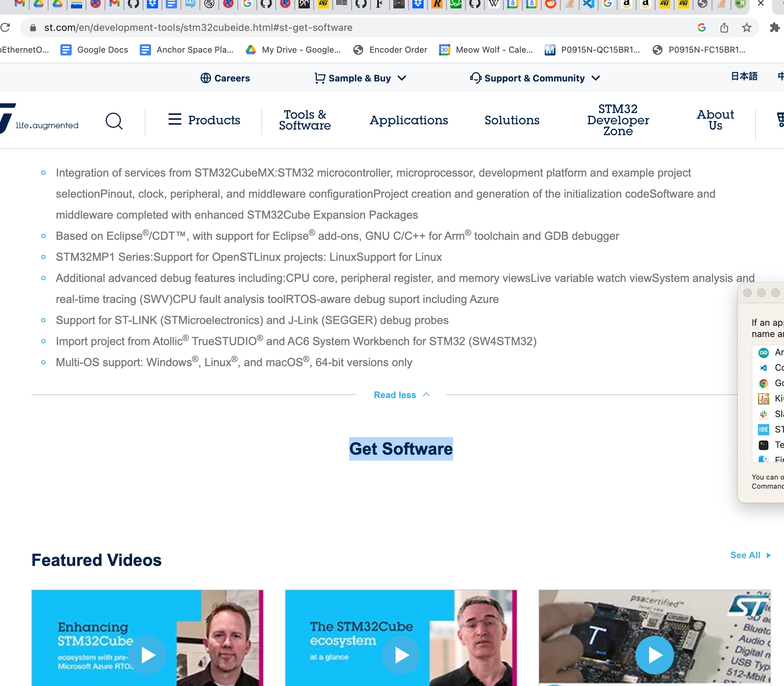Collapse the feature list with Read less
The width and height of the screenshot is (784, 686).
401,395
